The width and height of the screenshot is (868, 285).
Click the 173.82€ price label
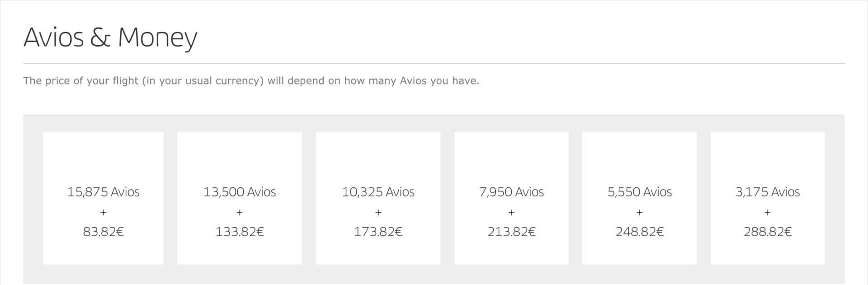378,232
